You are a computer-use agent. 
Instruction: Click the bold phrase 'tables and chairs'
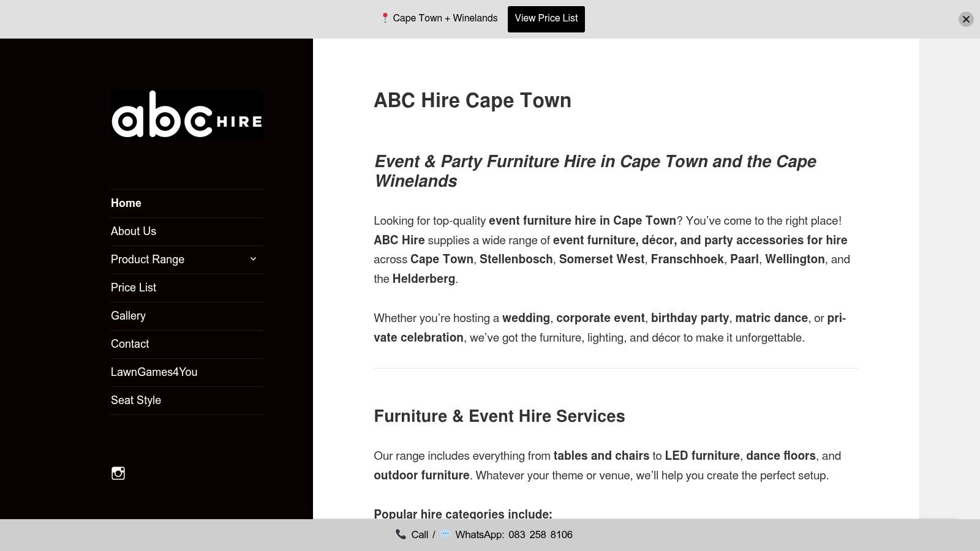tap(601, 456)
